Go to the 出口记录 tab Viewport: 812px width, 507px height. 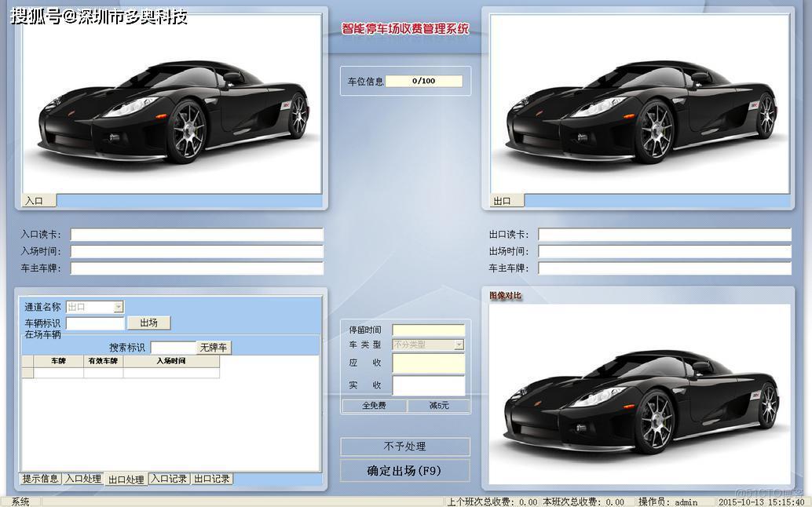[212, 479]
